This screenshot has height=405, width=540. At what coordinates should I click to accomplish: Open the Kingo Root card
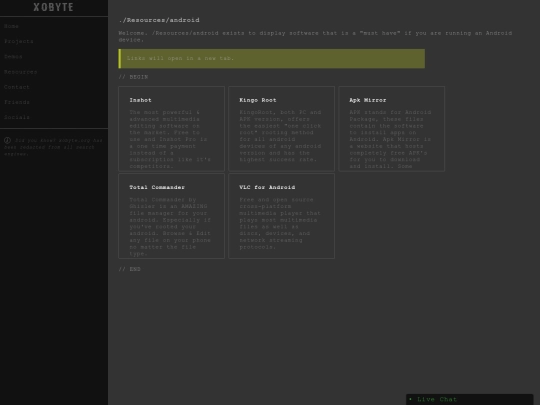pos(281,129)
